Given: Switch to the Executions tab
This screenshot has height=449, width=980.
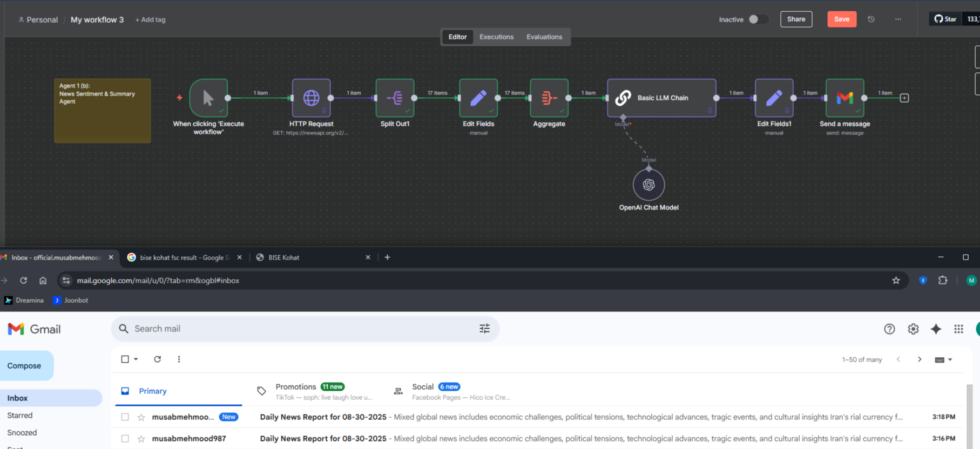Looking at the screenshot, I should coord(496,37).
